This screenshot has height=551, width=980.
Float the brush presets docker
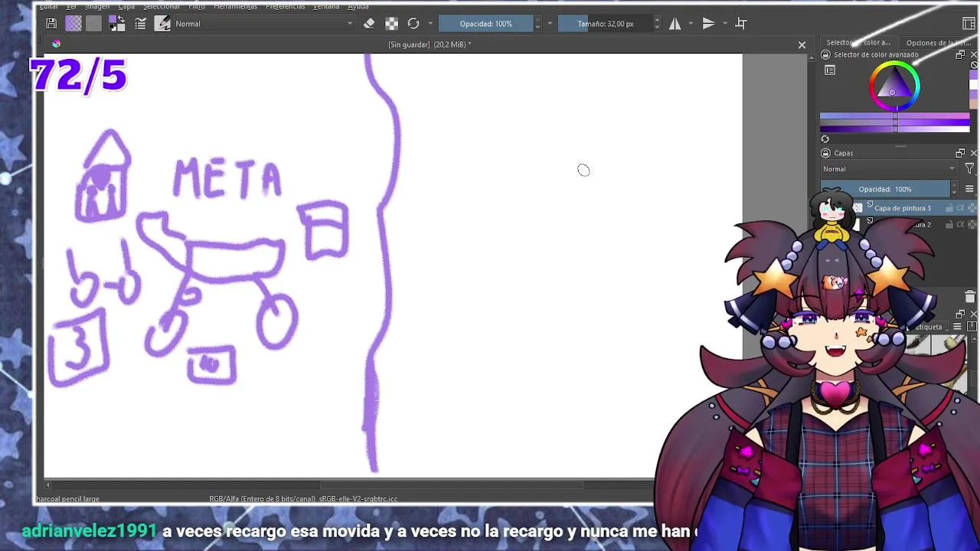tap(960, 315)
